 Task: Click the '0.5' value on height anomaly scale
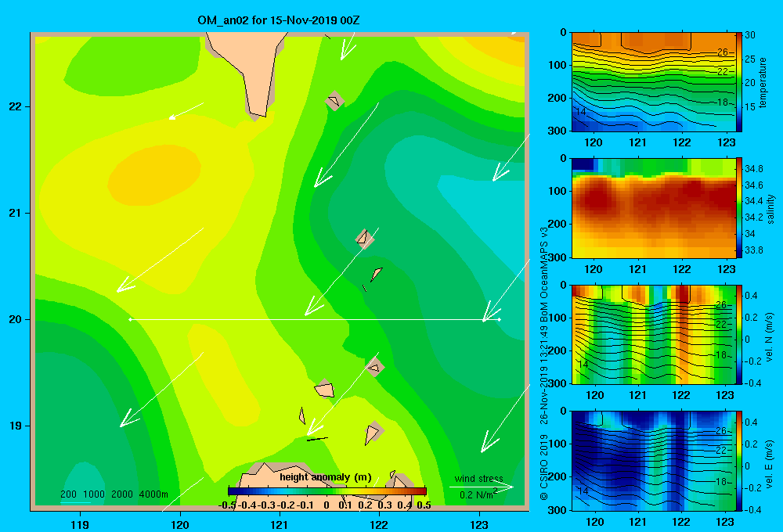[424, 505]
